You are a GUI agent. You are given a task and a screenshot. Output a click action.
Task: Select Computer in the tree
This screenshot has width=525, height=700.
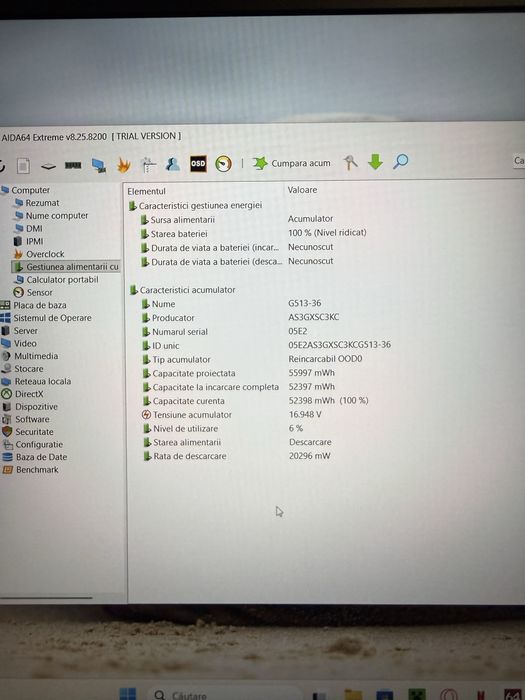click(x=25, y=190)
